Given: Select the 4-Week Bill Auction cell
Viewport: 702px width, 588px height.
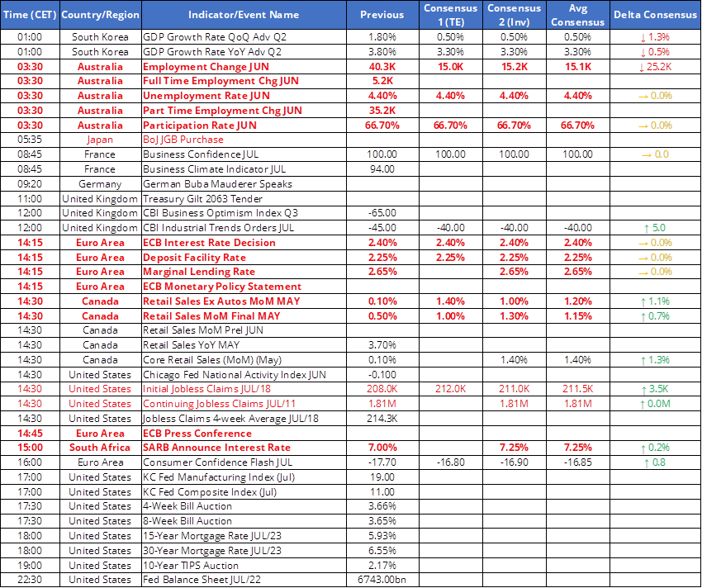Looking at the screenshot, I should click(244, 506).
